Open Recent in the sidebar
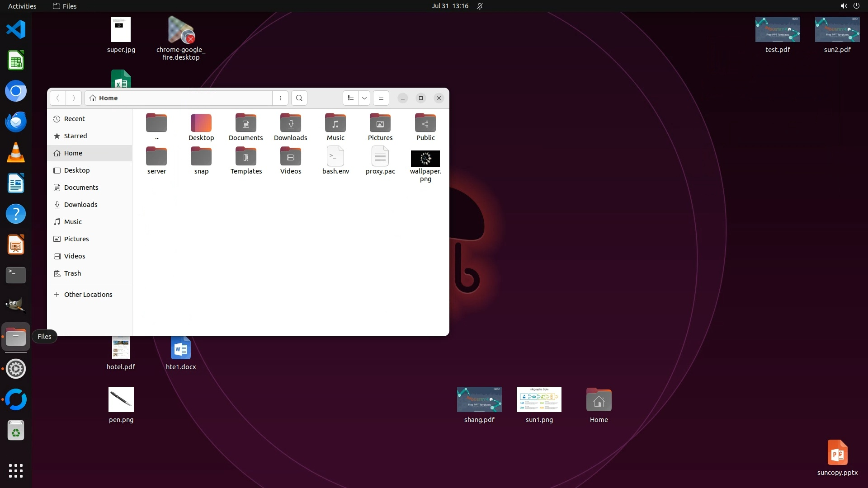Screen dimensions: 868x488 74,119
